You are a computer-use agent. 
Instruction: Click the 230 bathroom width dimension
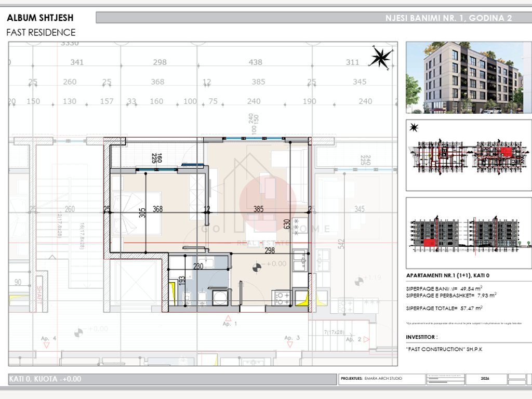click(198, 267)
